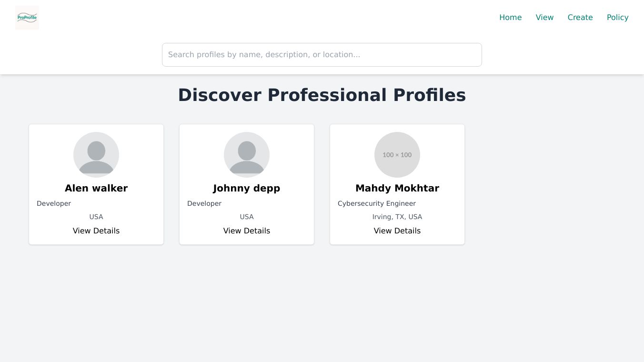Click Johnny depp's avatar icon
The image size is (644, 362).
pos(247,155)
